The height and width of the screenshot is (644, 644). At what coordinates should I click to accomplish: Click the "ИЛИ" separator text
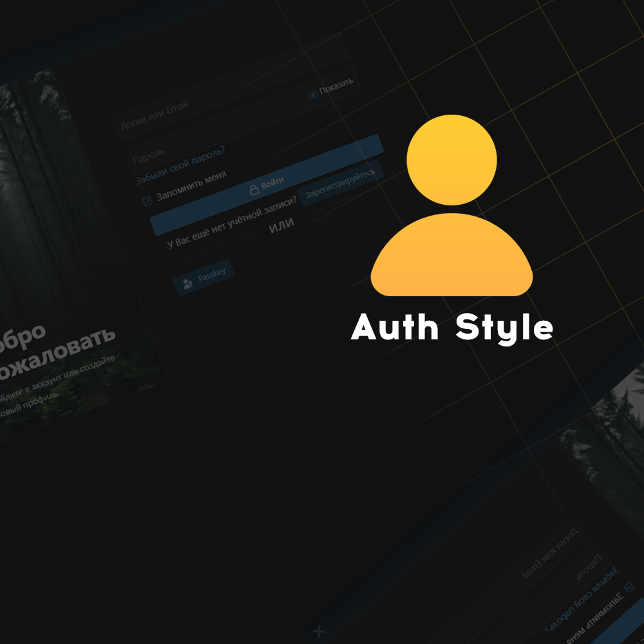click(282, 225)
